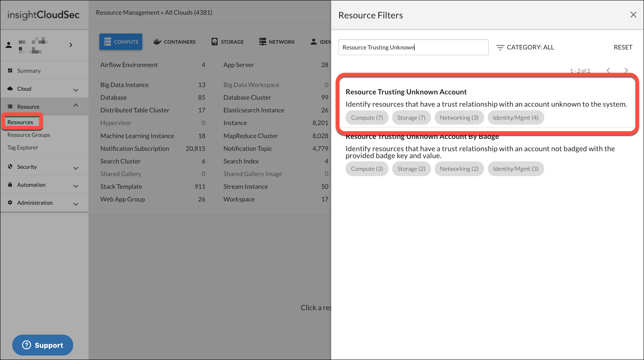Select the Search Cluster resource
The height and width of the screenshot is (360, 644).
(153, 161)
